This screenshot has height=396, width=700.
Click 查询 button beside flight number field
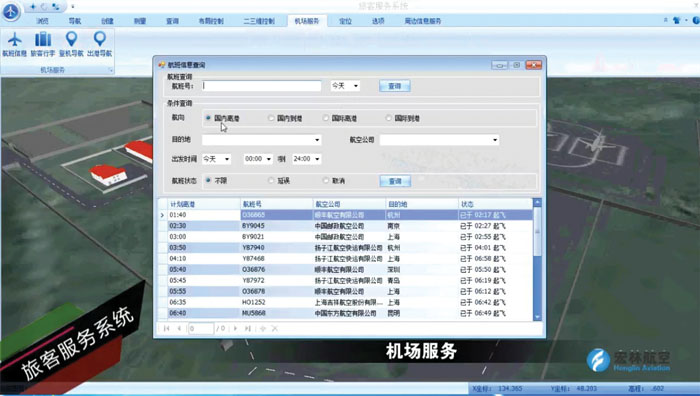coord(395,86)
